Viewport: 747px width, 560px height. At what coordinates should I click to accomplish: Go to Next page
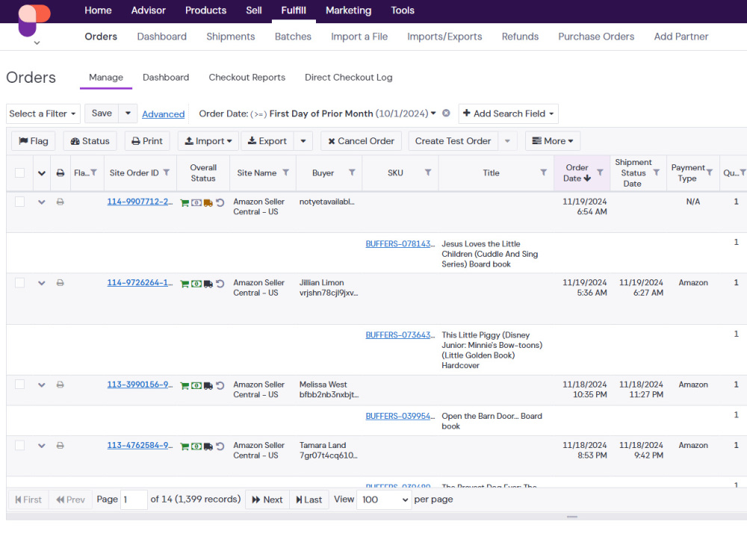coord(267,500)
